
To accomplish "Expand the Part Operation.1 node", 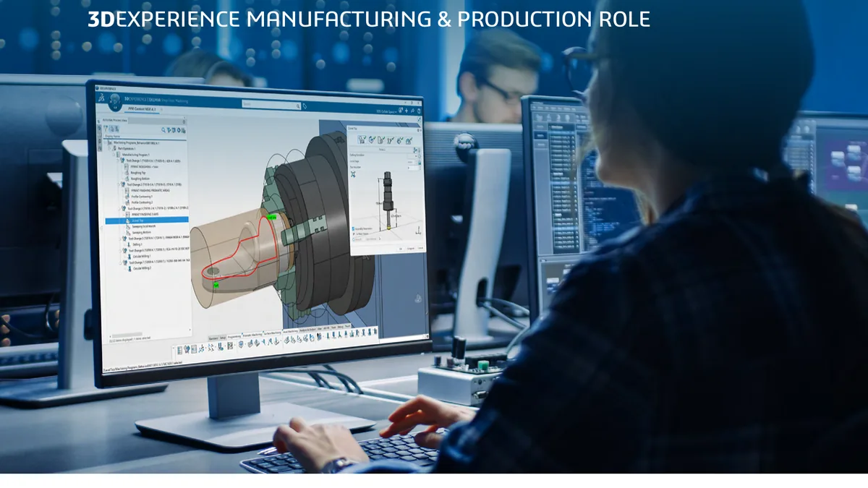I will [x=109, y=148].
